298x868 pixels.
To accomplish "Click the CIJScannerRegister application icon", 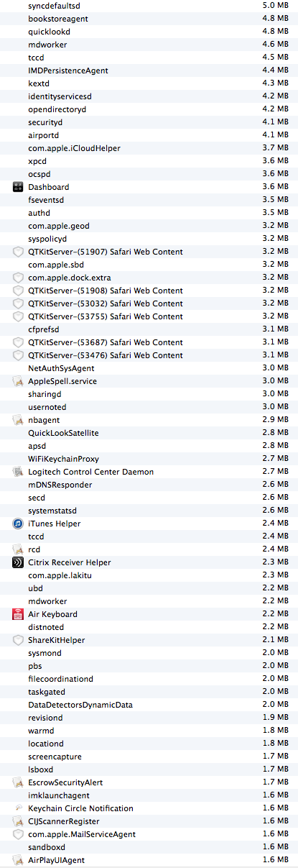I will tap(19, 821).
